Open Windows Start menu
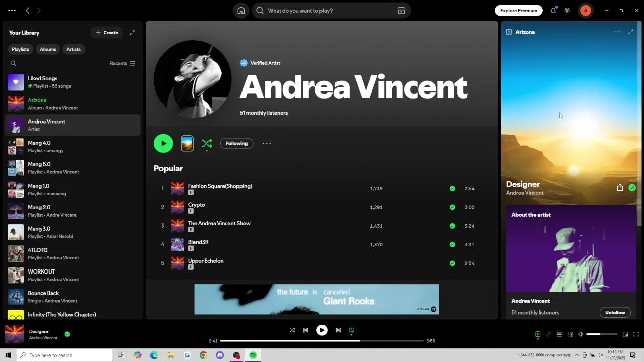Image resolution: width=644 pixels, height=362 pixels. click(8, 355)
